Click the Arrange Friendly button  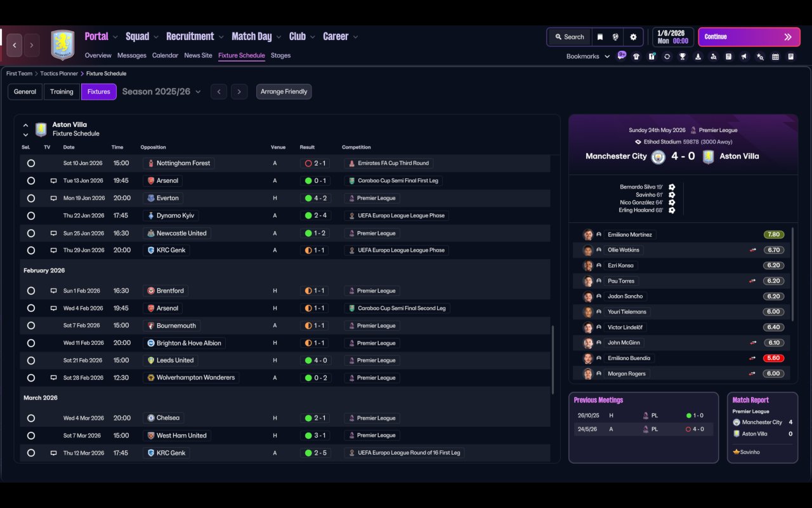[x=284, y=91]
